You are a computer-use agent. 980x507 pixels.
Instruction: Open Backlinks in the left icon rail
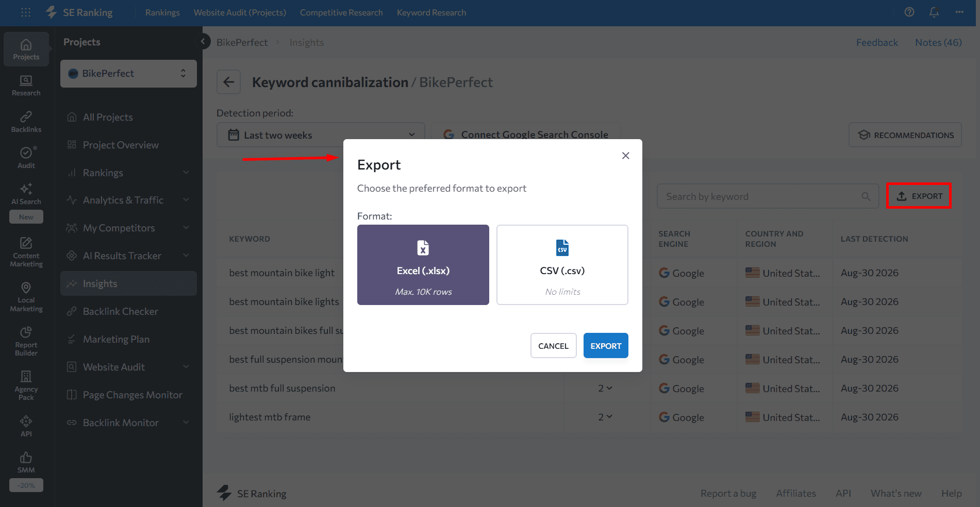pos(26,122)
